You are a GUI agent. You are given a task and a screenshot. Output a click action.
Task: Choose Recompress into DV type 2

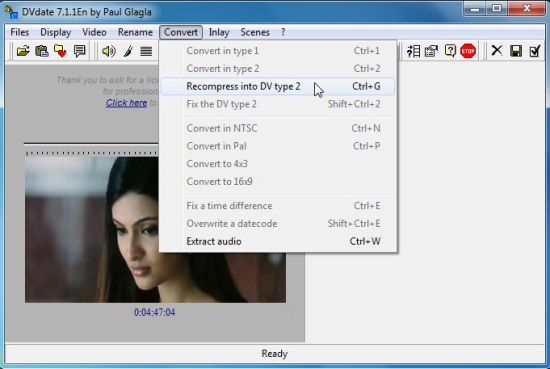point(278,86)
